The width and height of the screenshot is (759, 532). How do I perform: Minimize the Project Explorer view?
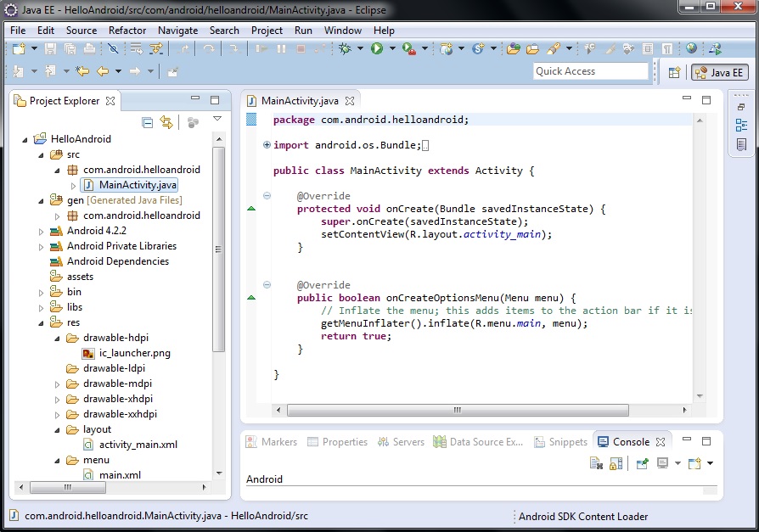coord(195,98)
